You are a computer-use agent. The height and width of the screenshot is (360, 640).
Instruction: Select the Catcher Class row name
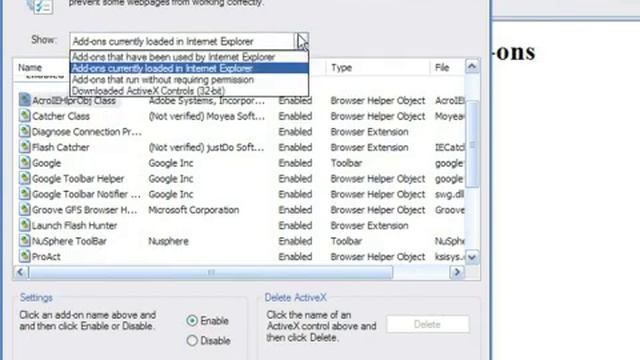point(61,116)
